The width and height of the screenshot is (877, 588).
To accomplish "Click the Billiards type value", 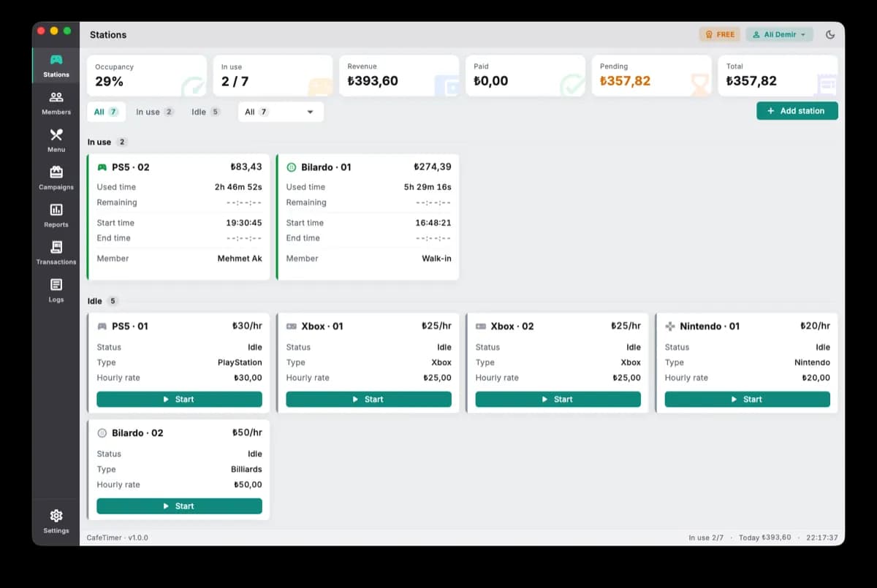I will pyautogui.click(x=246, y=470).
